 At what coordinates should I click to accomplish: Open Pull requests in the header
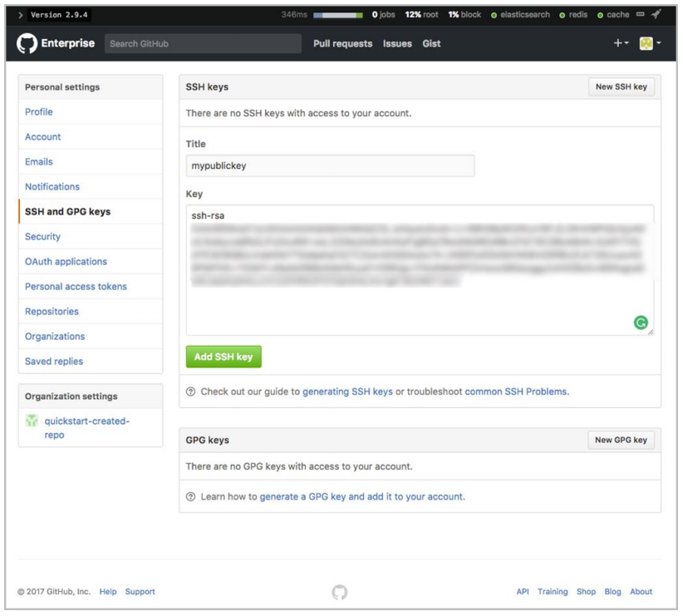343,43
